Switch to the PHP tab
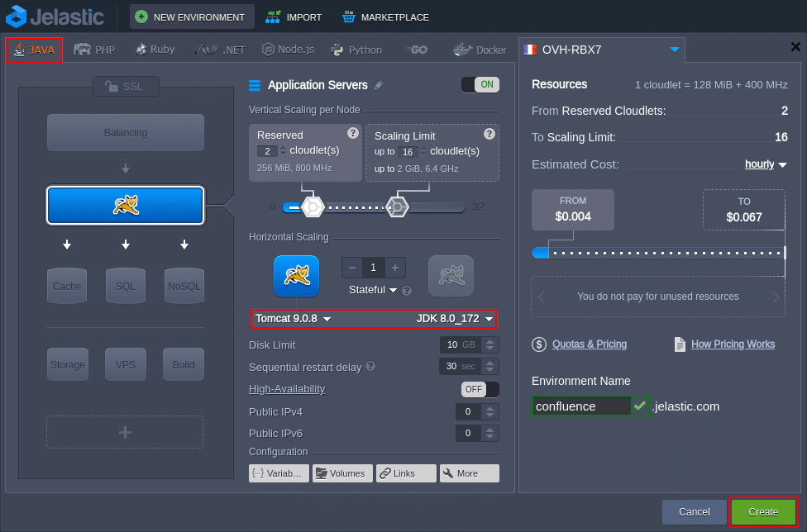Screen dimensions: 807x532 coord(95,50)
